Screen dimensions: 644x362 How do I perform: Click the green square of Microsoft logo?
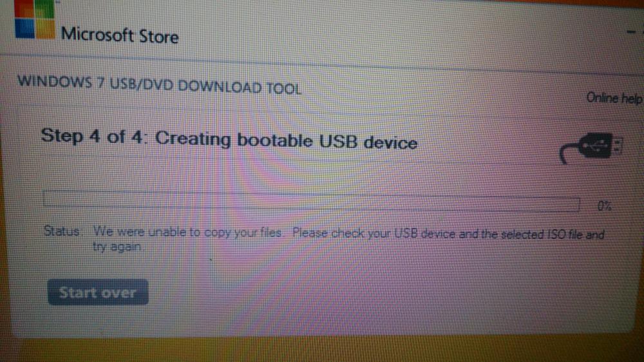(45, 8)
